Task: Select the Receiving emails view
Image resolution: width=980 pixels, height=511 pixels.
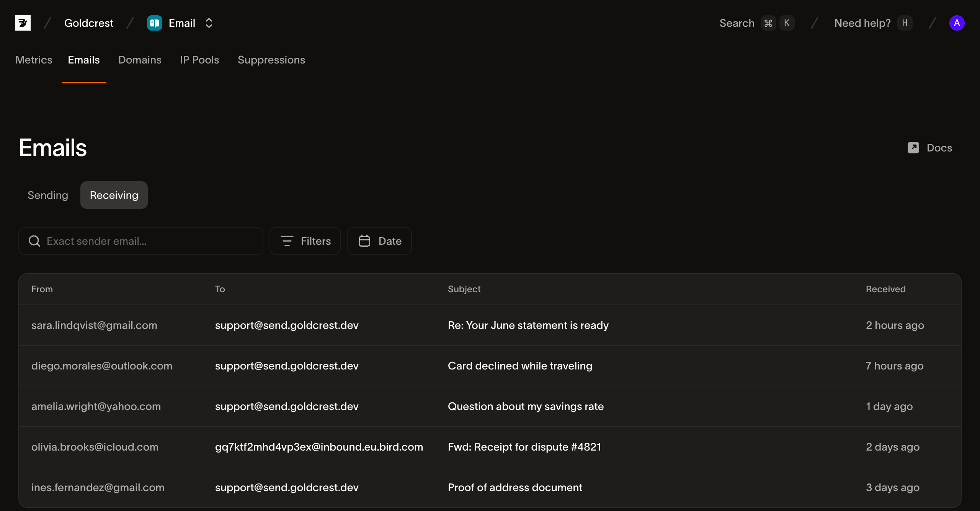Action: [114, 195]
